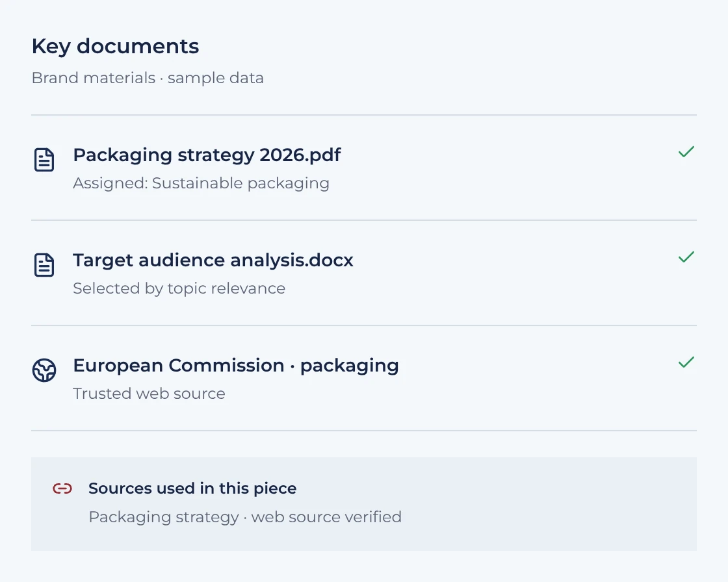Click the red link icon for Sources used

pos(62,488)
